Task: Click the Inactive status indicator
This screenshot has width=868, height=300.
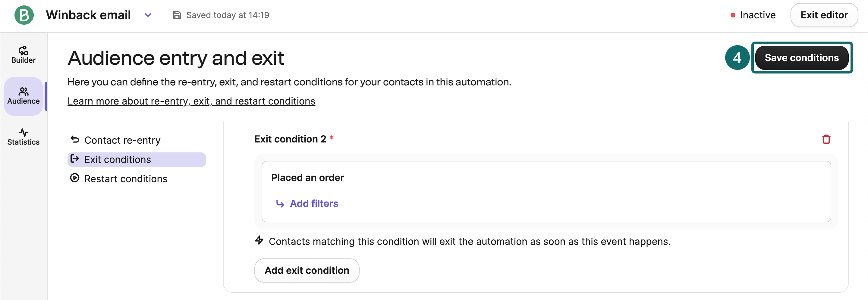Action: (x=753, y=15)
